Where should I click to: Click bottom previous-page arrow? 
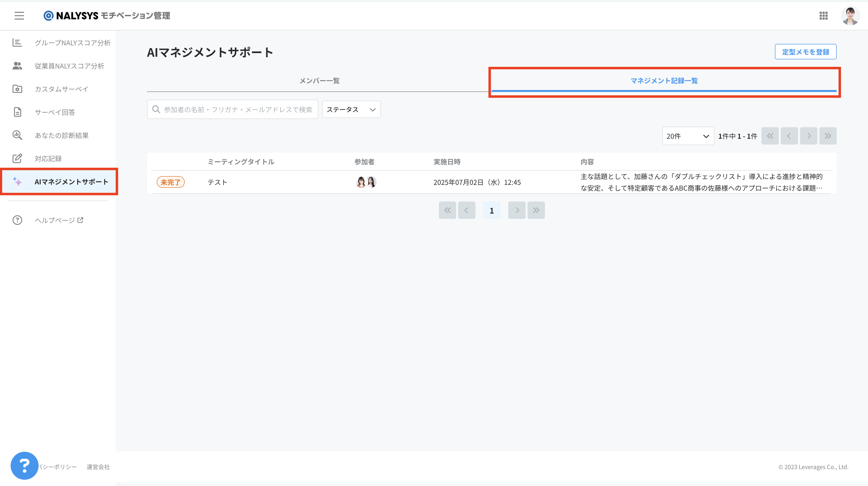(467, 210)
